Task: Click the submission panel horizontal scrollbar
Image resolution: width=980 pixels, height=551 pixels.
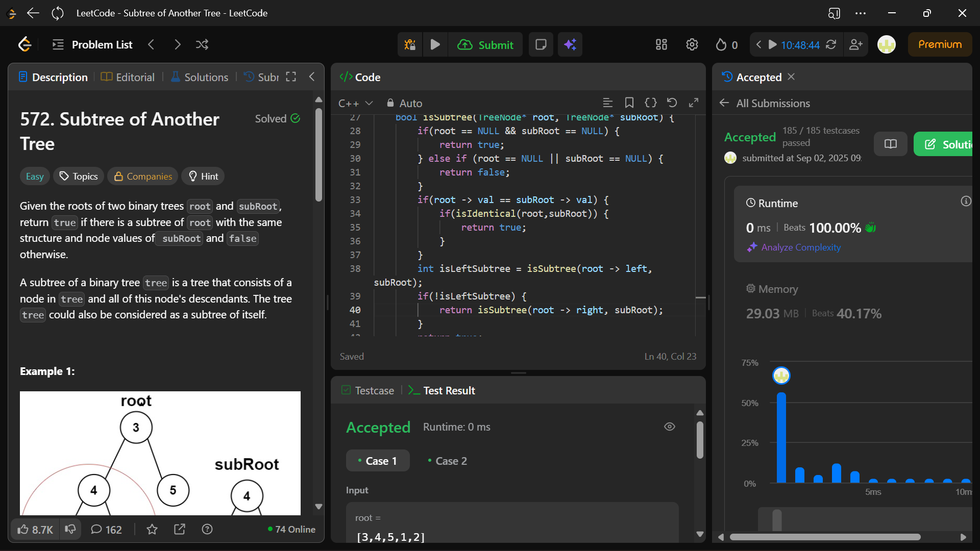Action: (x=825, y=537)
